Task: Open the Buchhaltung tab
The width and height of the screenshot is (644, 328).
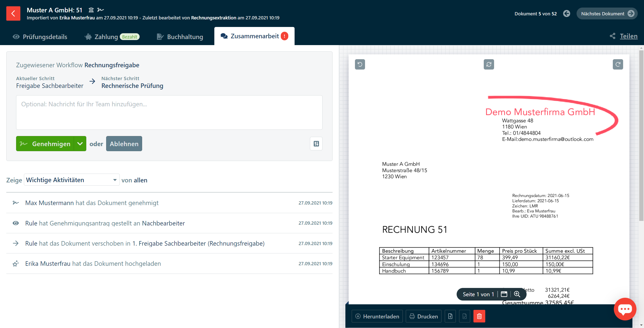Action: [180, 37]
